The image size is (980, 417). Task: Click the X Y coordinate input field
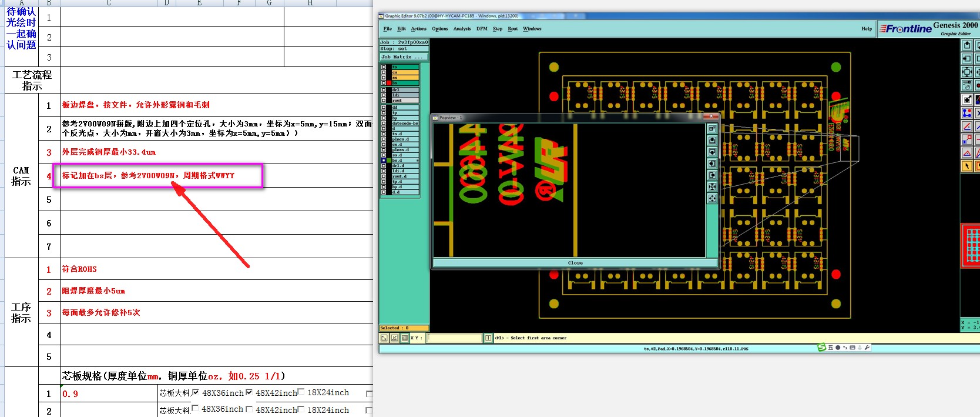[454, 338]
